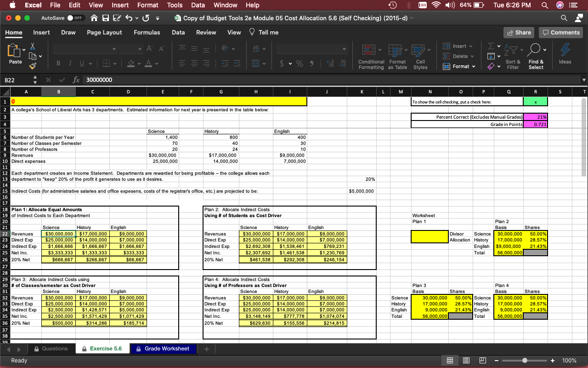Viewport: 588px width, 368px height.
Task: Save the workbook with the floppy disk icon
Action: (106, 18)
